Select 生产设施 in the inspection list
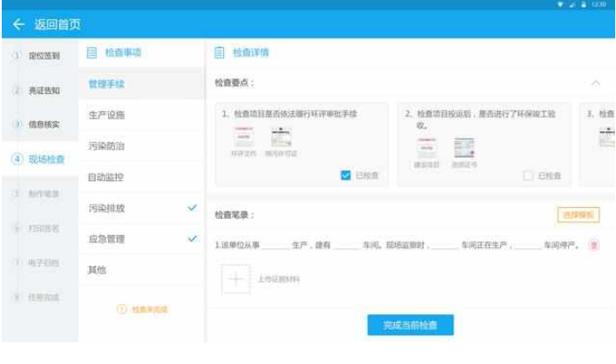 106,115
